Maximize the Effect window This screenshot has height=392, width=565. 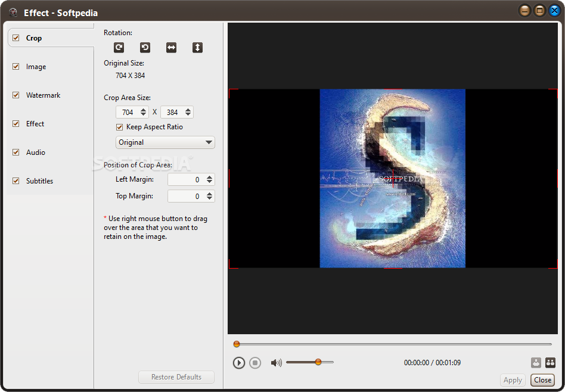(x=539, y=11)
